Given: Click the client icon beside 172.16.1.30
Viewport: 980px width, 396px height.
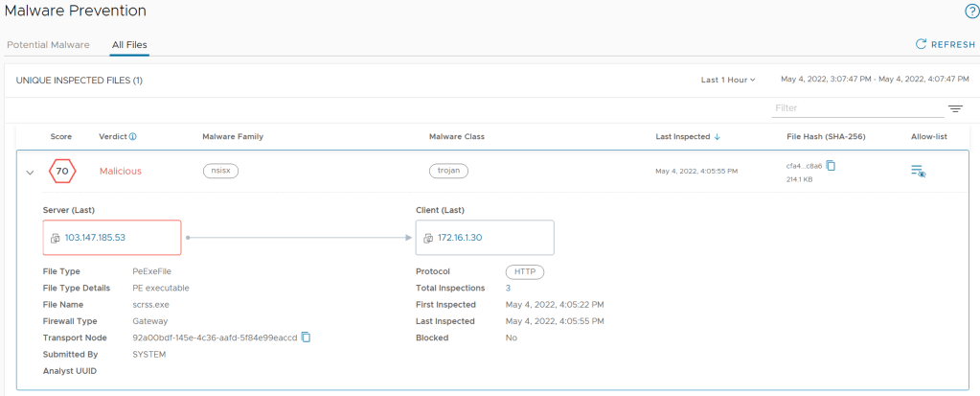Looking at the screenshot, I should click(x=428, y=238).
